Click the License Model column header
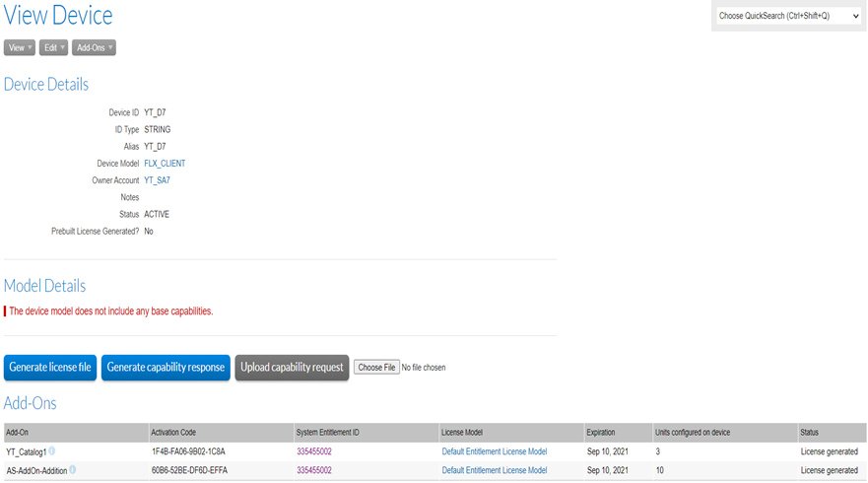Viewport: 868px width, 483px height. 511,432
